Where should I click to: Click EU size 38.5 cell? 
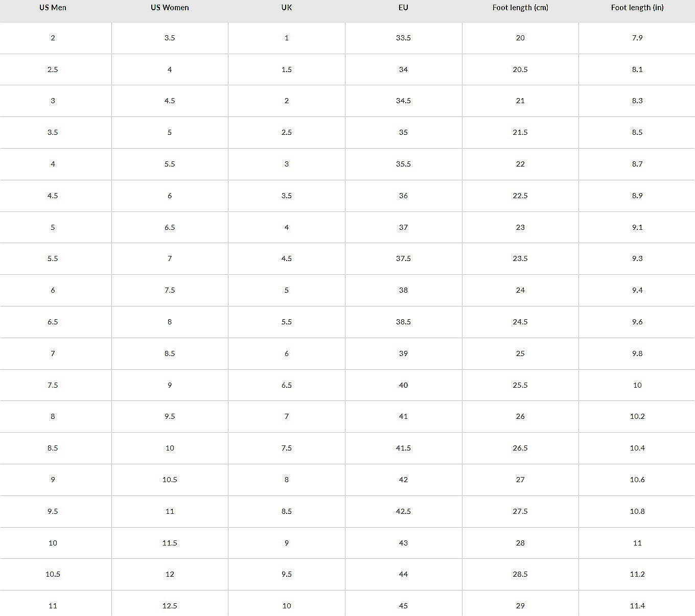[x=403, y=322]
